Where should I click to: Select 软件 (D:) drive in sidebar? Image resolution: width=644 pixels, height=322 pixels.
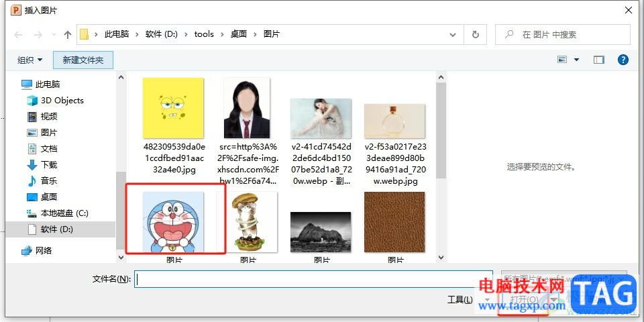pyautogui.click(x=60, y=229)
